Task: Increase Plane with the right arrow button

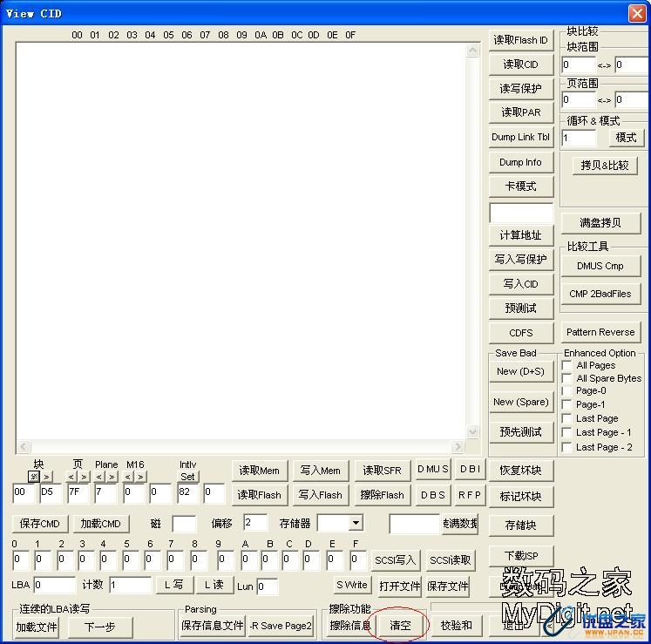Action: (112, 477)
